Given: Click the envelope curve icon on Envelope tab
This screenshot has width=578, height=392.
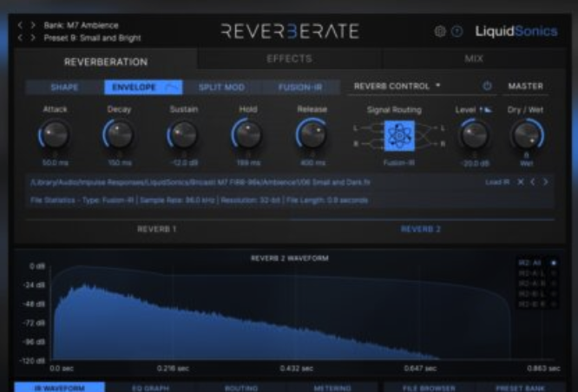Looking at the screenshot, I should pyautogui.click(x=172, y=87).
